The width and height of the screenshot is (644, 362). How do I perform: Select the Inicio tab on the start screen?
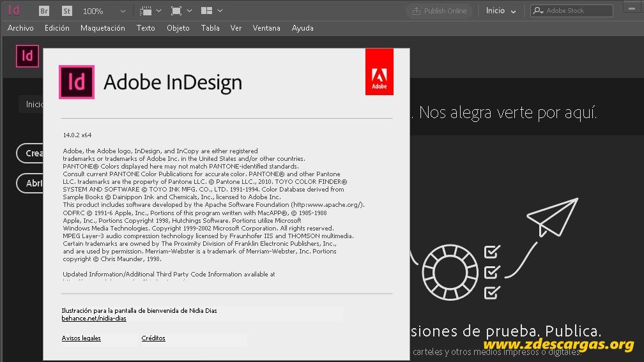pos(31,104)
